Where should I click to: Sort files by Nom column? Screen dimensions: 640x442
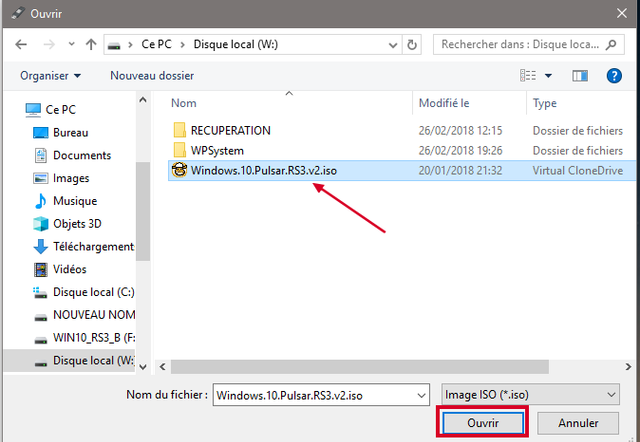184,103
